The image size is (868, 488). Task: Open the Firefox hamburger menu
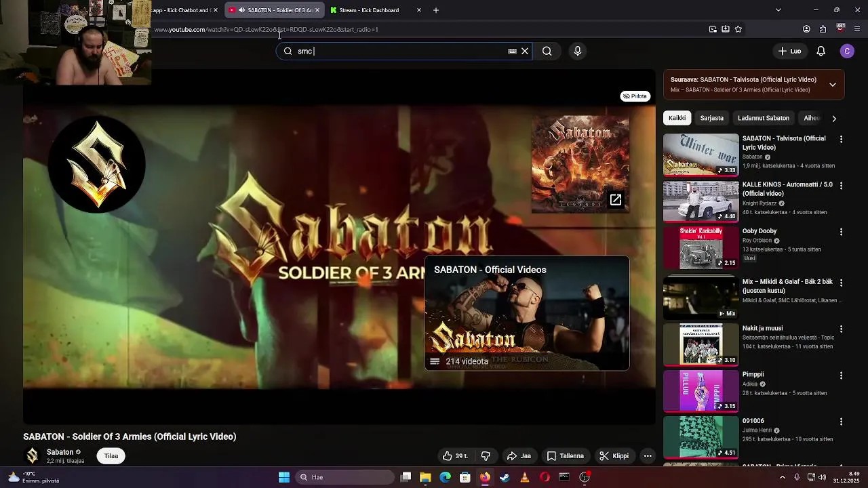pyautogui.click(x=857, y=29)
